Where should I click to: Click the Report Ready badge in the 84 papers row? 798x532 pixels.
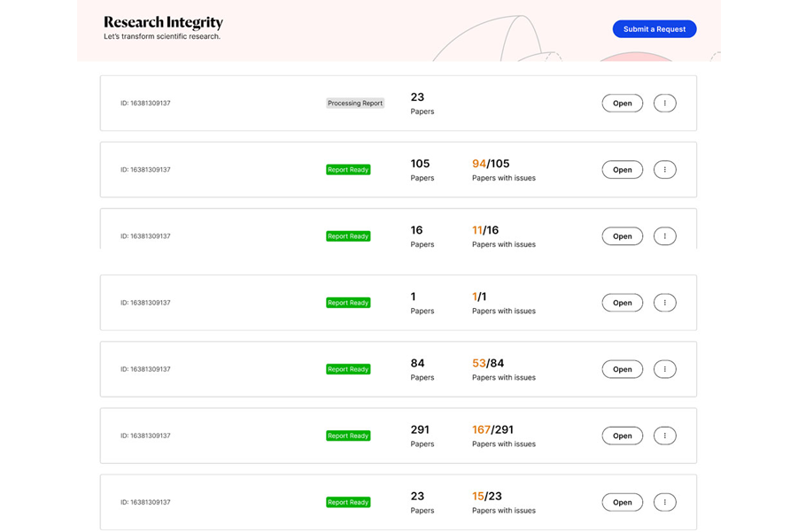348,369
